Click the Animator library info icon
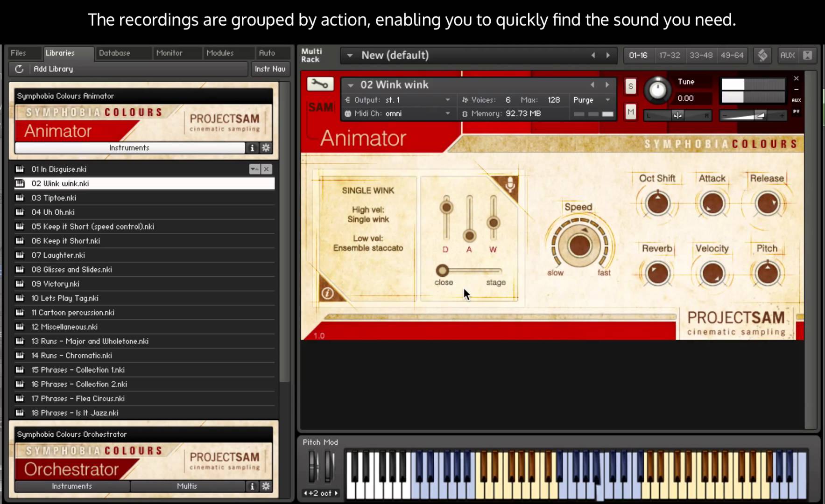This screenshot has height=504, width=825. pos(252,148)
